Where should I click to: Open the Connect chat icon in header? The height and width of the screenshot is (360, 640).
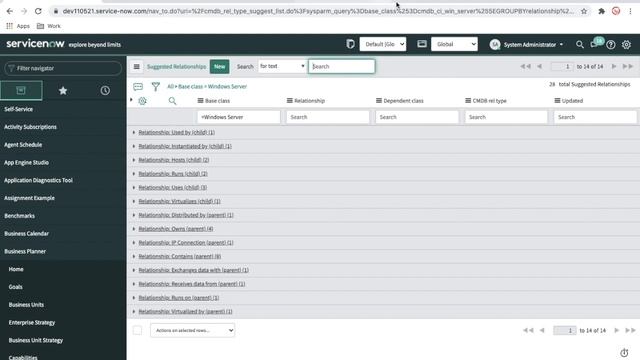(x=595, y=44)
